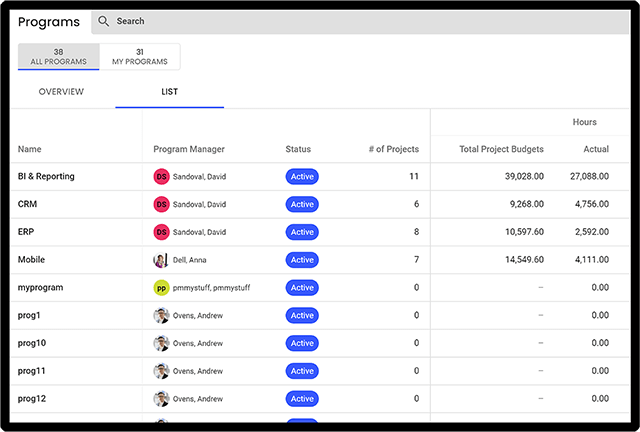Sort by the Actual column header

tap(596, 149)
